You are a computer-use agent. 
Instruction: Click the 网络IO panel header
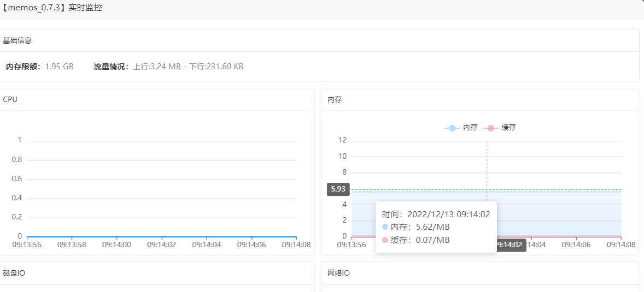point(339,273)
